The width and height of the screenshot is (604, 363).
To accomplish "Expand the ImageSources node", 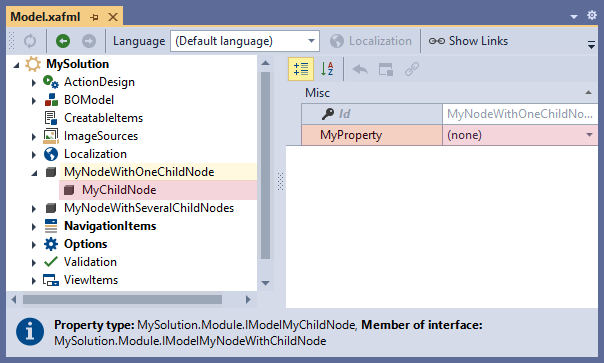I will click(x=34, y=136).
